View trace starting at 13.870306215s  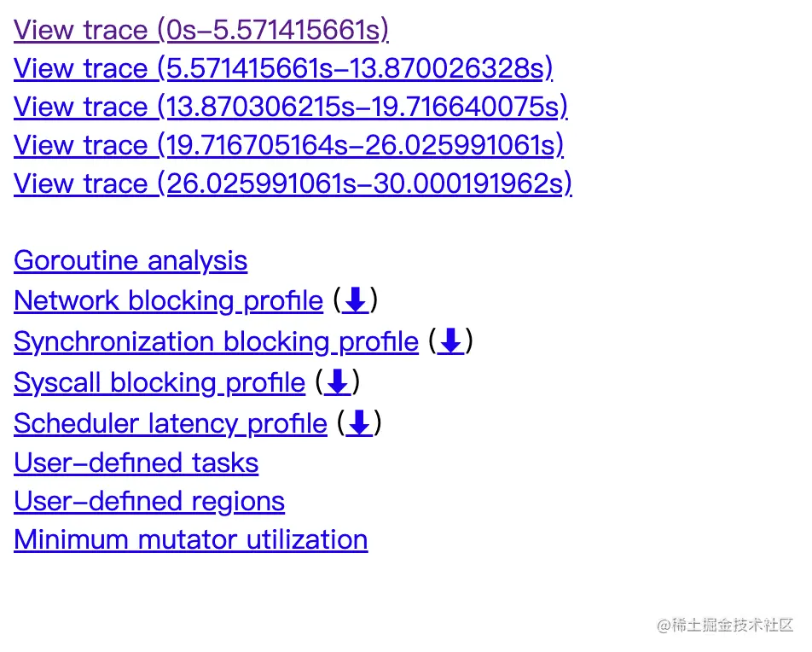[291, 107]
